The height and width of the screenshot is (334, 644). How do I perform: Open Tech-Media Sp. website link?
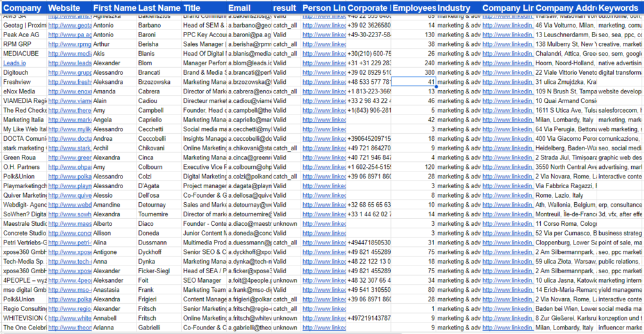point(70,261)
